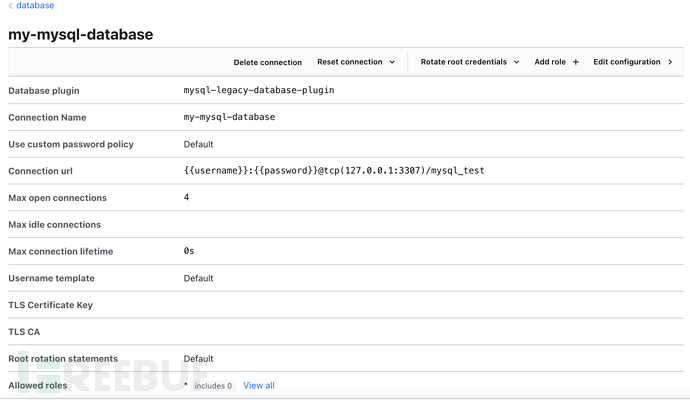This screenshot has width=690, height=400.
Task: Click the my-mysql-database page heading
Action: click(81, 34)
